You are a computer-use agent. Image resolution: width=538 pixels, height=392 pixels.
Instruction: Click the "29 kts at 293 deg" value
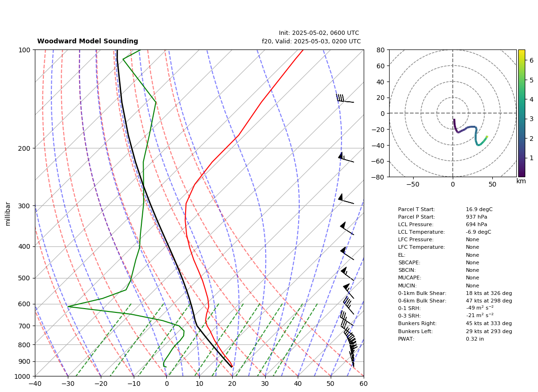coord(489,331)
